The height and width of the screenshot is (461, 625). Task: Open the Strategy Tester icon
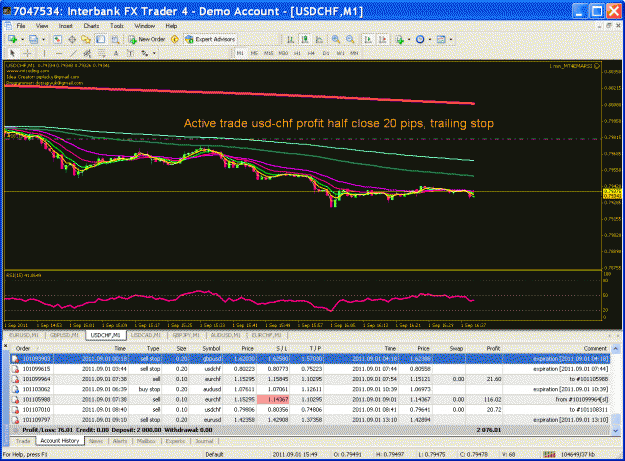(x=115, y=39)
